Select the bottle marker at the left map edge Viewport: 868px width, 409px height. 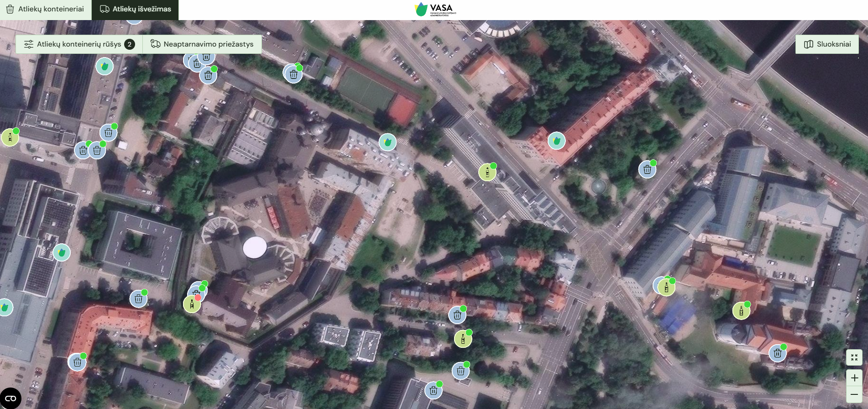[x=10, y=137]
